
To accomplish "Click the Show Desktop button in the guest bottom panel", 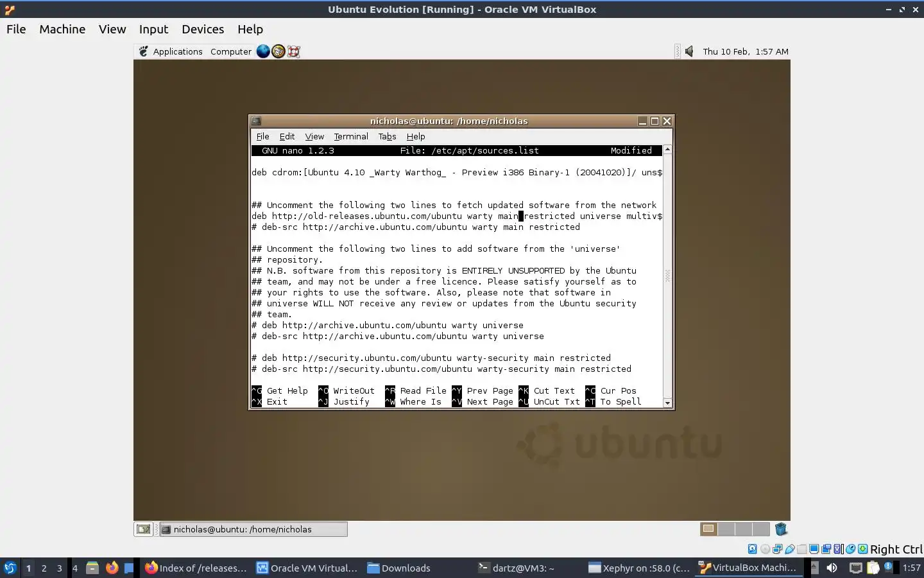I will point(143,529).
